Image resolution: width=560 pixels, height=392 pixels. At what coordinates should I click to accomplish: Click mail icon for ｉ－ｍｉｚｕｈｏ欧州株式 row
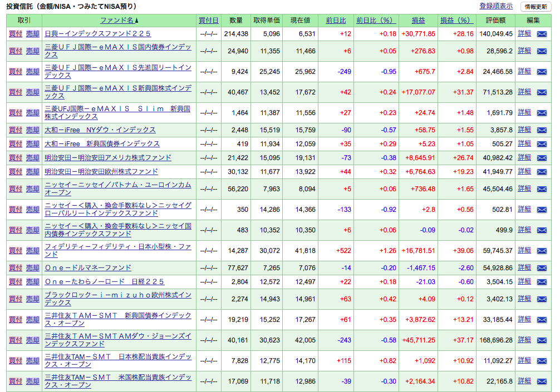click(x=542, y=299)
